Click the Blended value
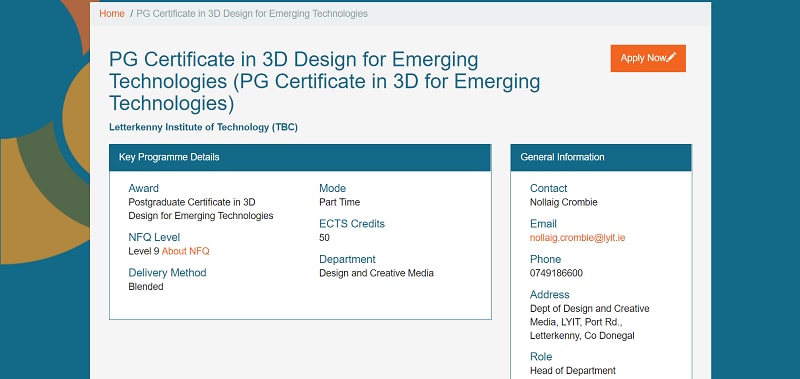 click(146, 287)
